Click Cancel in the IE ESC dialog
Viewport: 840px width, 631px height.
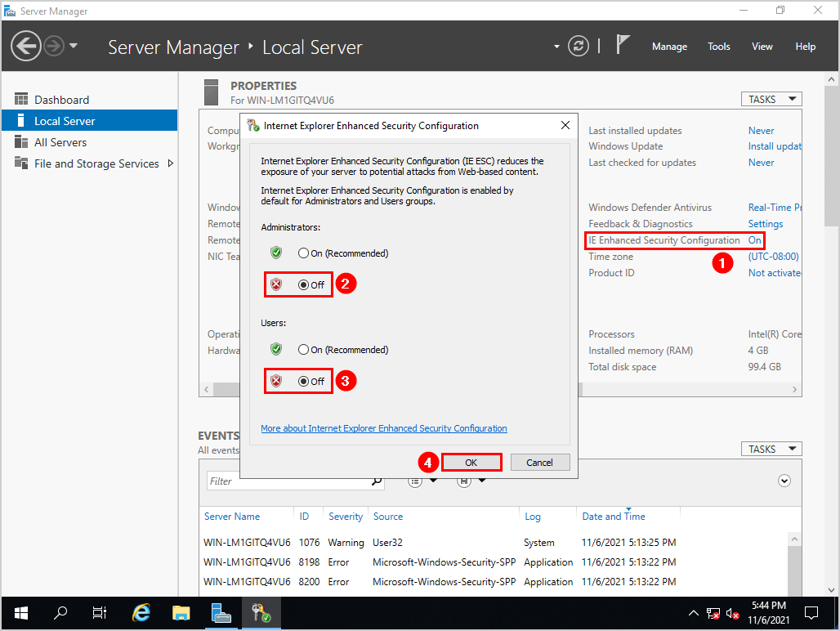tap(539, 463)
